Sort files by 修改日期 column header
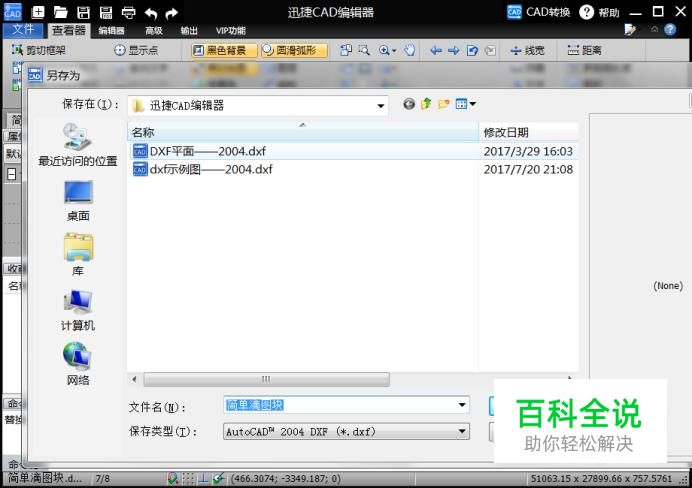This screenshot has height=488, width=692. [528, 132]
